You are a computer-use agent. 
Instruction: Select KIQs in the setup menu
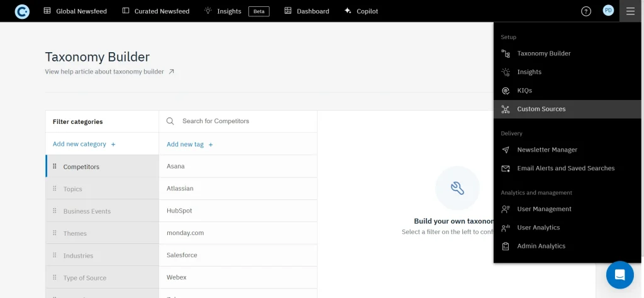tap(525, 91)
